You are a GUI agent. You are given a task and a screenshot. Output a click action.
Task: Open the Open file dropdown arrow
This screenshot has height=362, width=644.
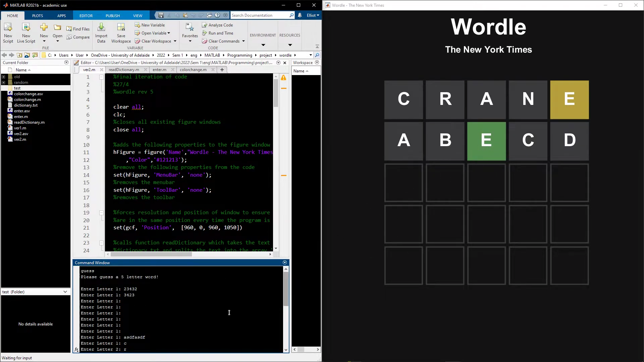point(57,41)
